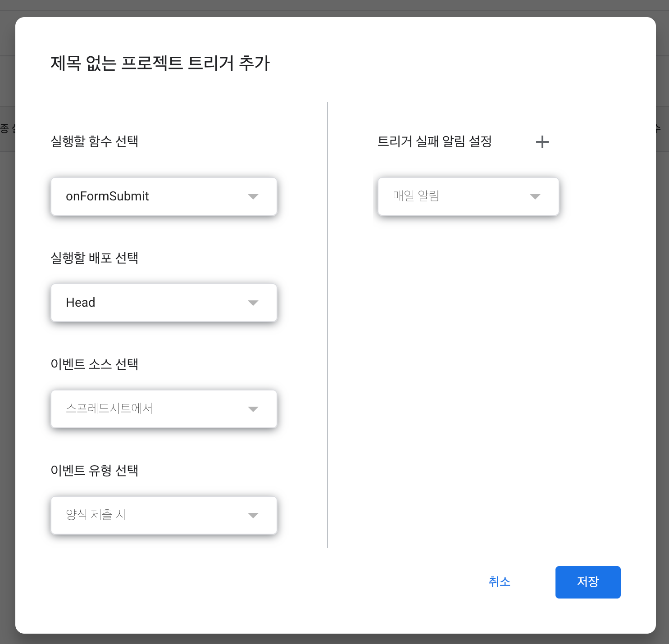Screen dimensions: 669x644
Task: Click the arrow icon on 스프레드시트에서 dropdown
Action: [253, 409]
